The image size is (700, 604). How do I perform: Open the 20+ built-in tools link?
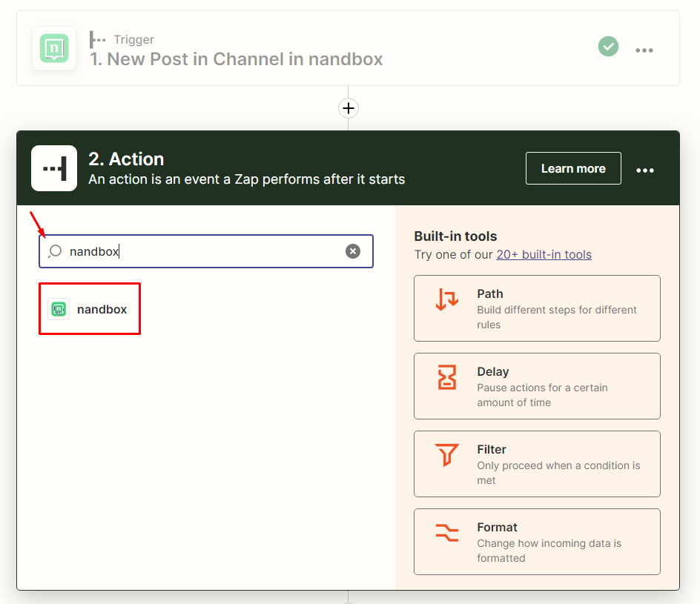[x=544, y=254]
